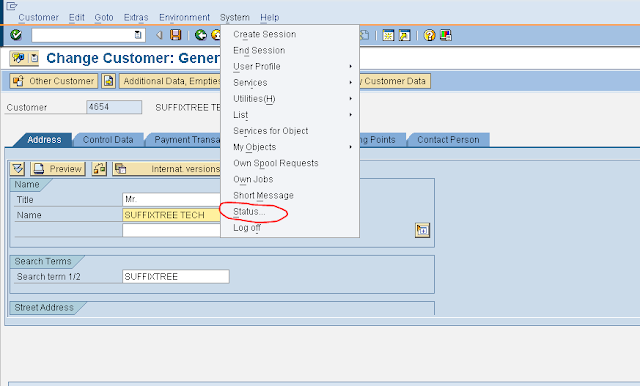640x386 pixels.
Task: Switch to the Control Data tab
Action: 108,140
